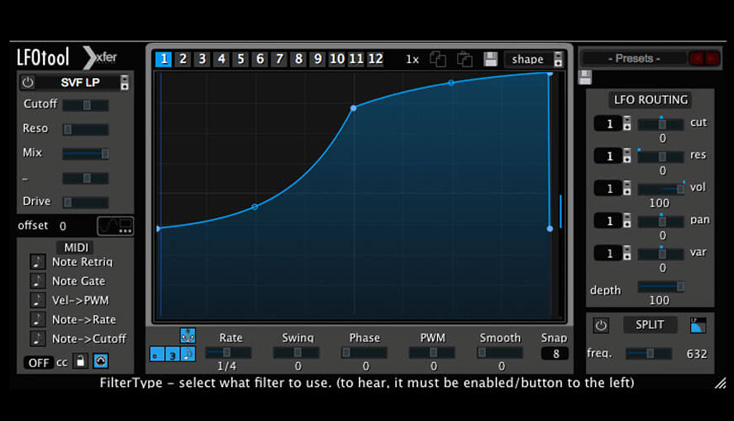Toggle Note->Cutoff MIDI option

[37, 339]
